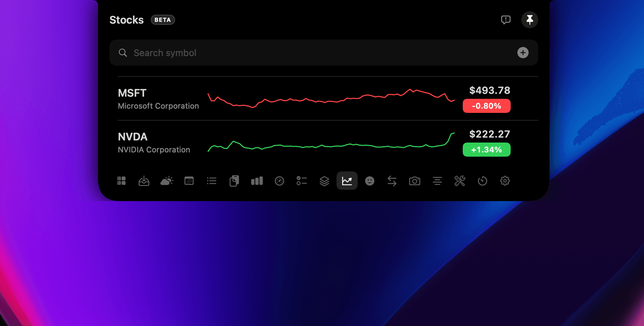
Task: Open the checklist tasks widget
Action: pyautogui.click(x=302, y=181)
